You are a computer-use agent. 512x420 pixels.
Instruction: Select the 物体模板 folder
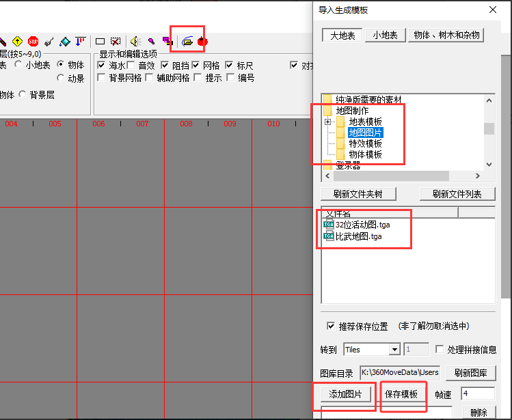click(366, 154)
